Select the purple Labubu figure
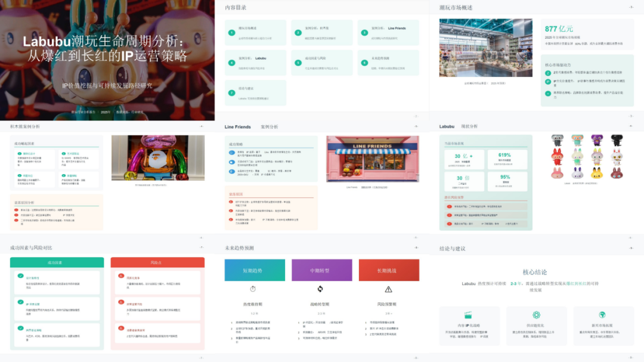Viewport: 644px width, 362px height. (597, 141)
